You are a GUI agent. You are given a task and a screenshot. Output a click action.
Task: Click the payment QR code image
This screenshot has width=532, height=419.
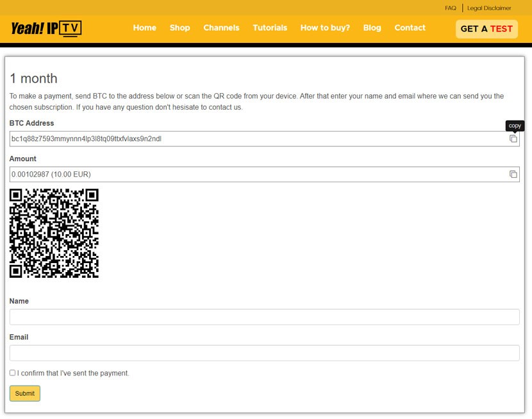pos(54,234)
